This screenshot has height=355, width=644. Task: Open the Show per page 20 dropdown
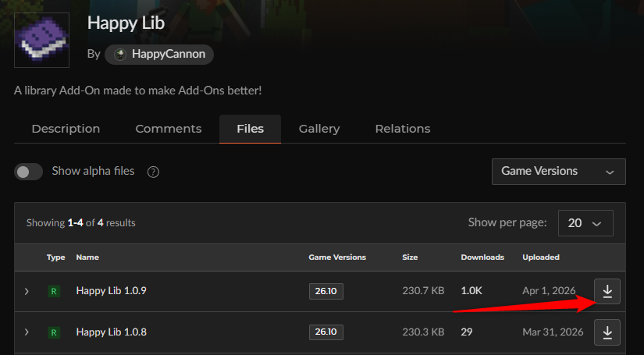pyautogui.click(x=585, y=223)
